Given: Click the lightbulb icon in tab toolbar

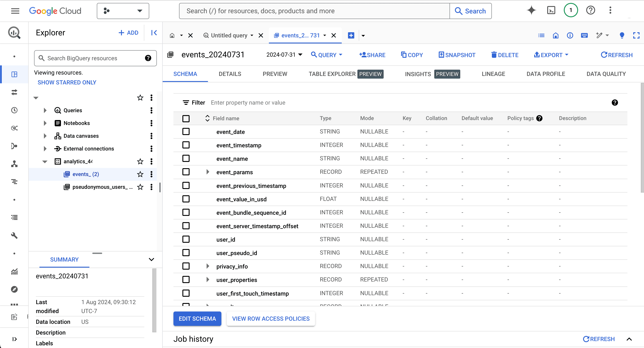Looking at the screenshot, I should click(622, 35).
